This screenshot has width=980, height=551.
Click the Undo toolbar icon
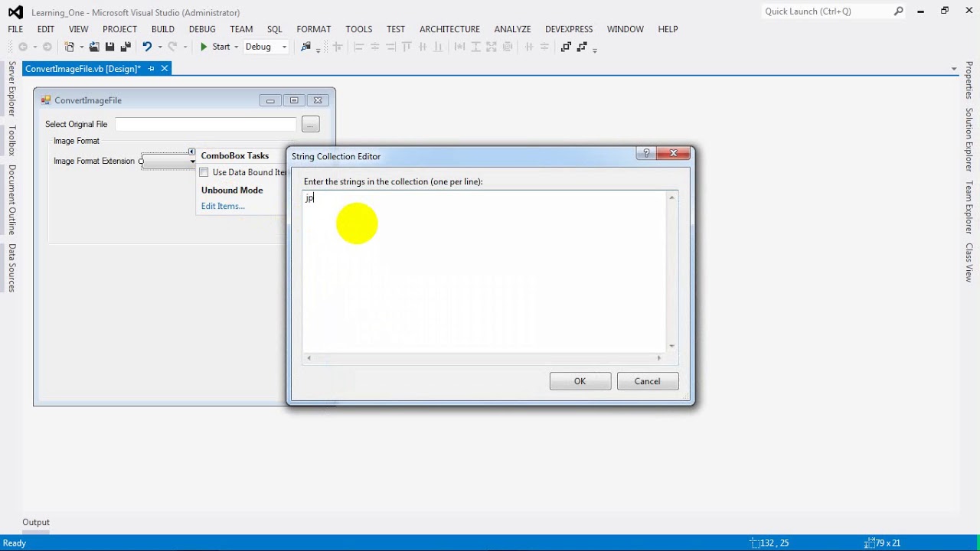coord(147,47)
